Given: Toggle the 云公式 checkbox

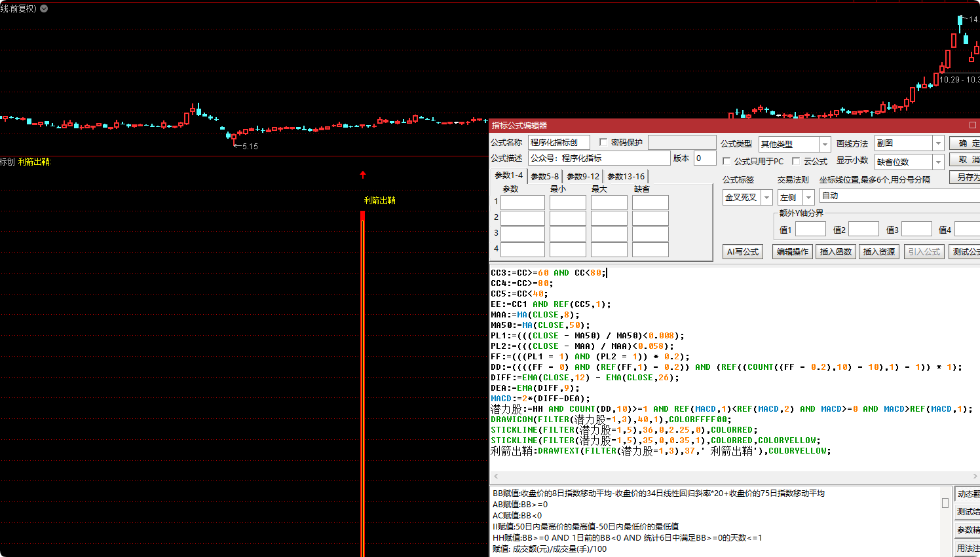Looking at the screenshot, I should point(796,161).
